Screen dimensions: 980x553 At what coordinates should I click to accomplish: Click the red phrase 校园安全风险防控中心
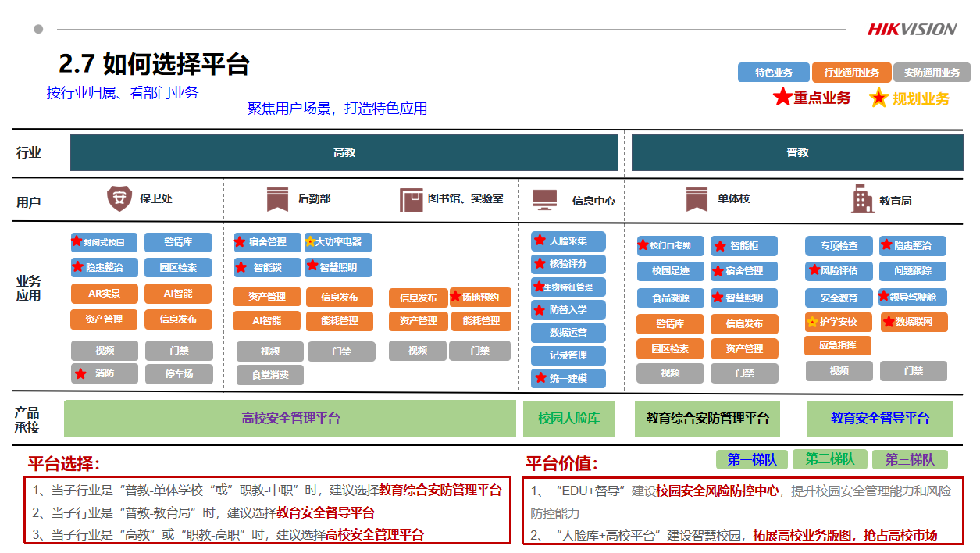click(x=717, y=491)
